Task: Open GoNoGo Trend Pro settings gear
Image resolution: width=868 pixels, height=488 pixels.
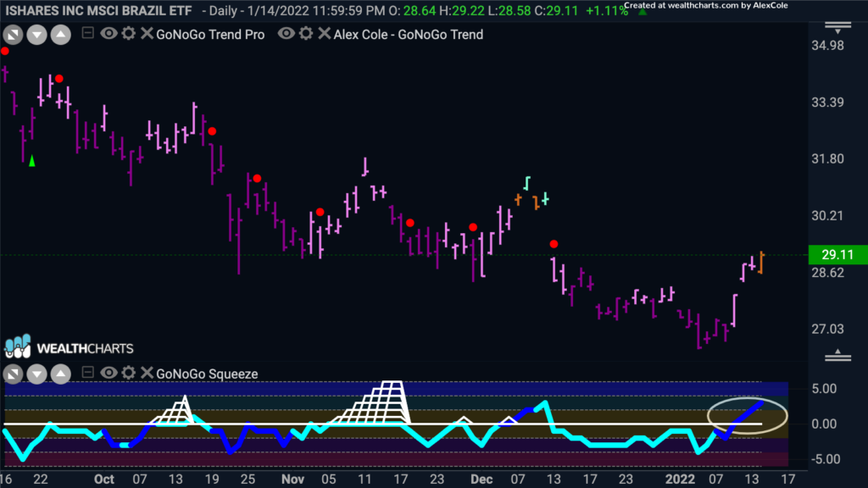Action: (x=129, y=34)
